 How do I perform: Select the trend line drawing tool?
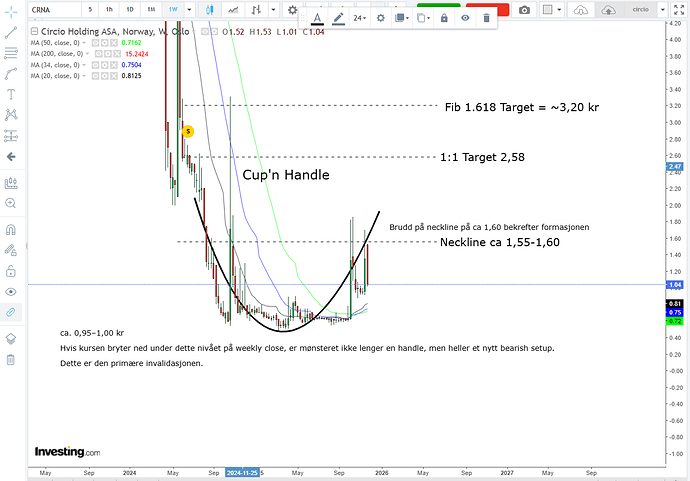pos(11,32)
